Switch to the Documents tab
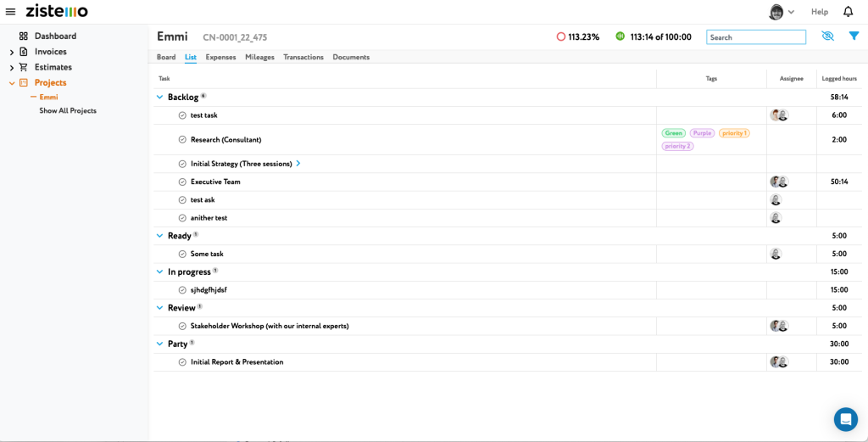Viewport: 868px width, 442px height. [x=351, y=57]
